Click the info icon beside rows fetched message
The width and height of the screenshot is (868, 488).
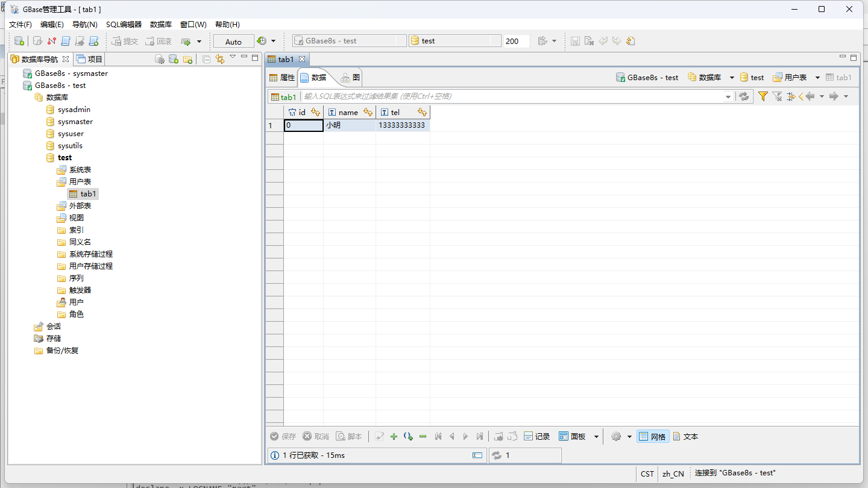pos(275,455)
